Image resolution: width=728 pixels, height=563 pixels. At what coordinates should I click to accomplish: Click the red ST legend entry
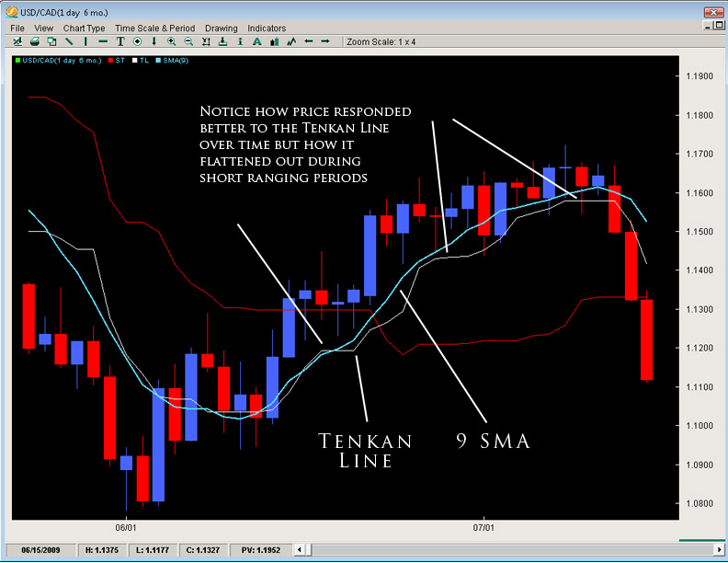click(x=117, y=61)
